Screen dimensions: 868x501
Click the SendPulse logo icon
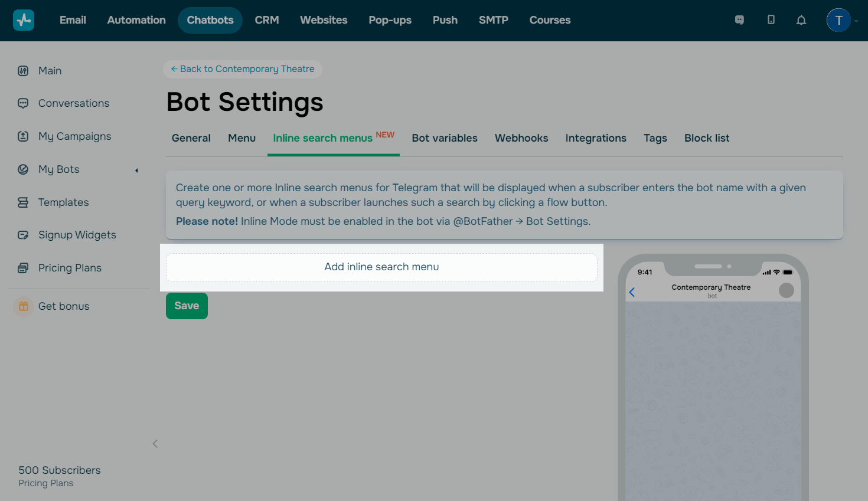24,20
